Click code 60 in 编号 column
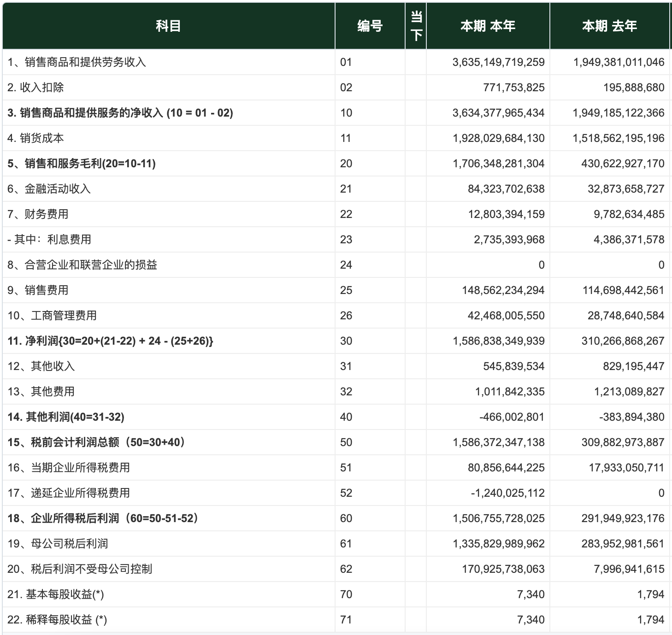Screen dimensions: 672x635 pyautogui.click(x=346, y=518)
